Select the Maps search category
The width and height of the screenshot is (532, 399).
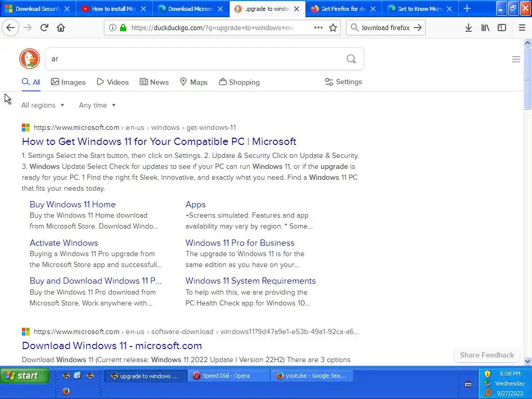click(x=194, y=82)
